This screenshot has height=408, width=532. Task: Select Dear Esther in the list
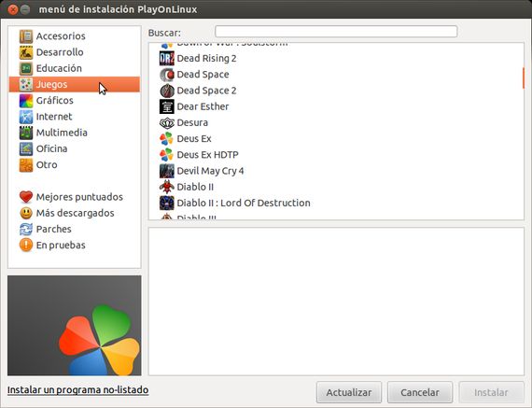click(336, 106)
